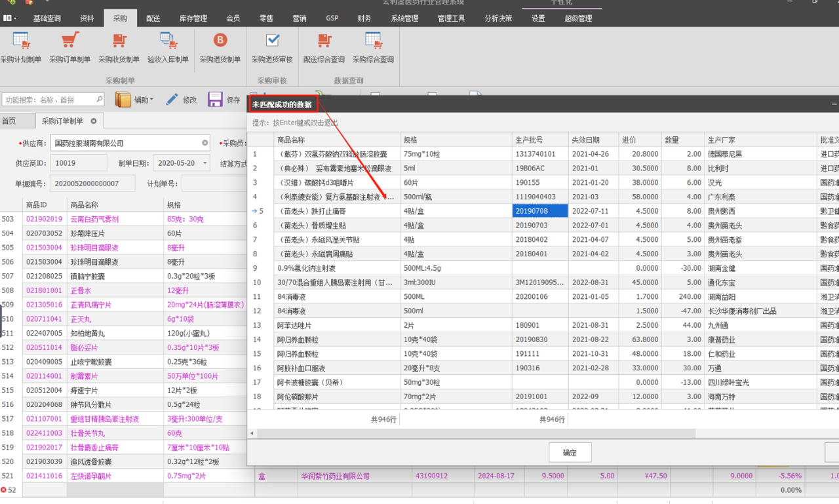Sort dialog by 数量 column header

(x=683, y=140)
